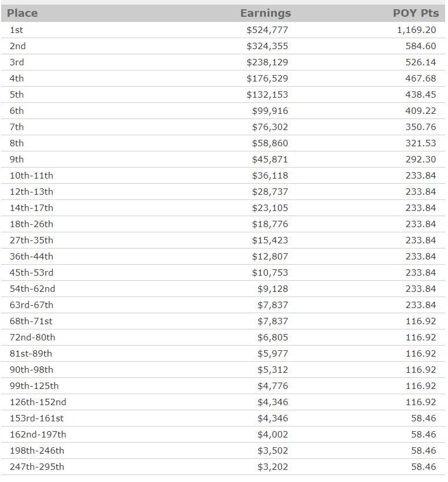Click the 2nd place row label
Image resolution: width=448 pixels, height=482 pixels.
tap(18, 46)
